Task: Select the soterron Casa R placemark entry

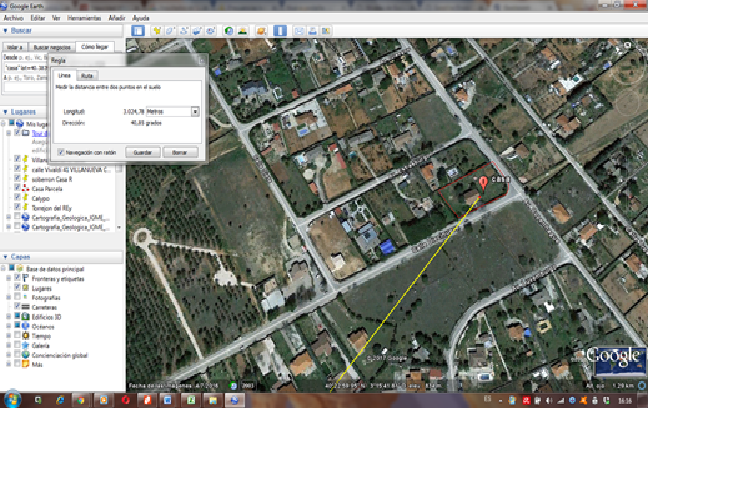Action: click(52, 179)
